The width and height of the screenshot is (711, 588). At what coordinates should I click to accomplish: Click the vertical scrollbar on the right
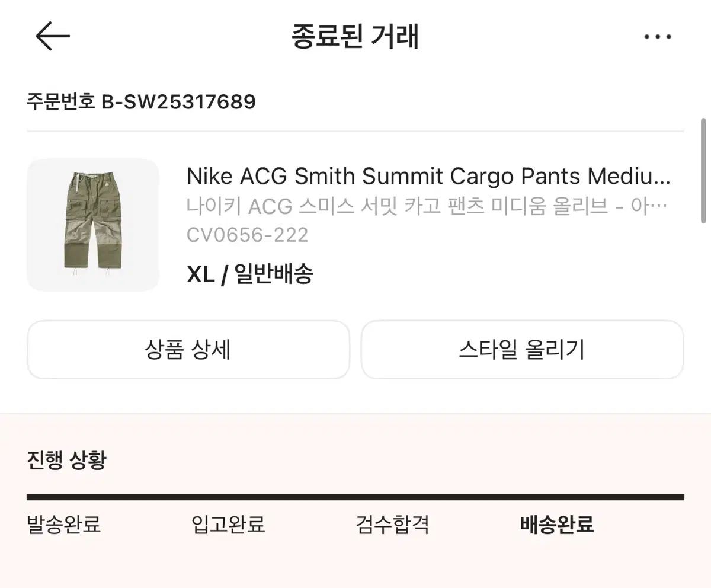click(703, 170)
